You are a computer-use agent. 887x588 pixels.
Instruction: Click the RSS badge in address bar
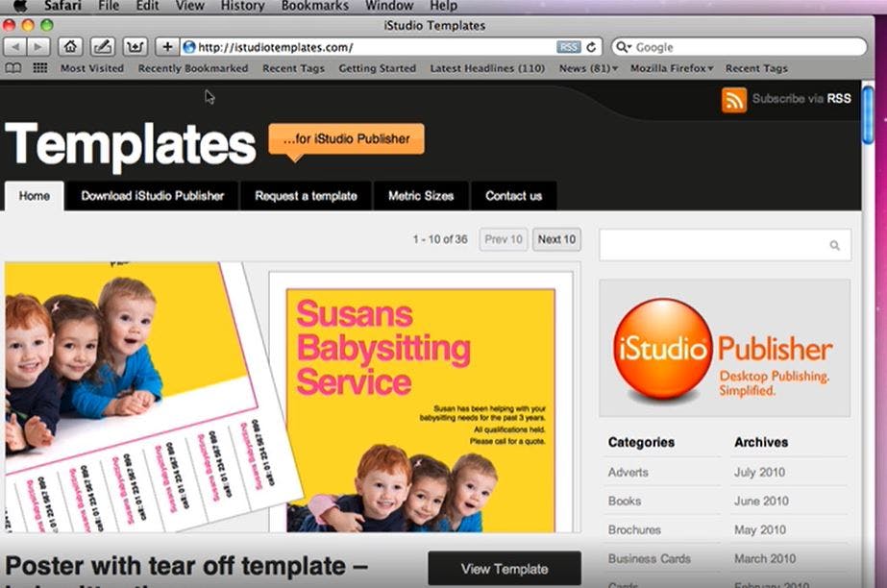pyautogui.click(x=568, y=47)
